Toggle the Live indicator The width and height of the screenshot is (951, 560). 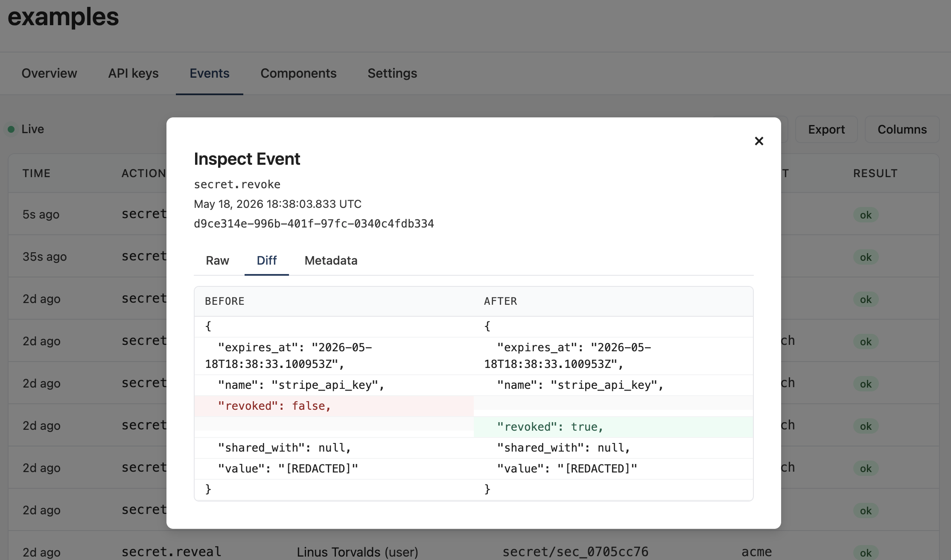pyautogui.click(x=26, y=129)
